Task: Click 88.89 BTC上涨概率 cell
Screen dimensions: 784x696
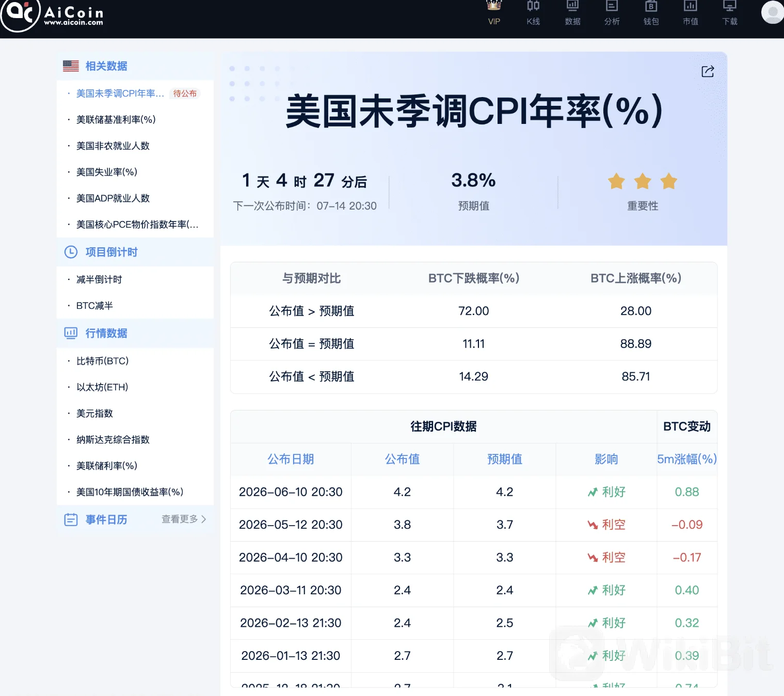Action: click(x=636, y=344)
